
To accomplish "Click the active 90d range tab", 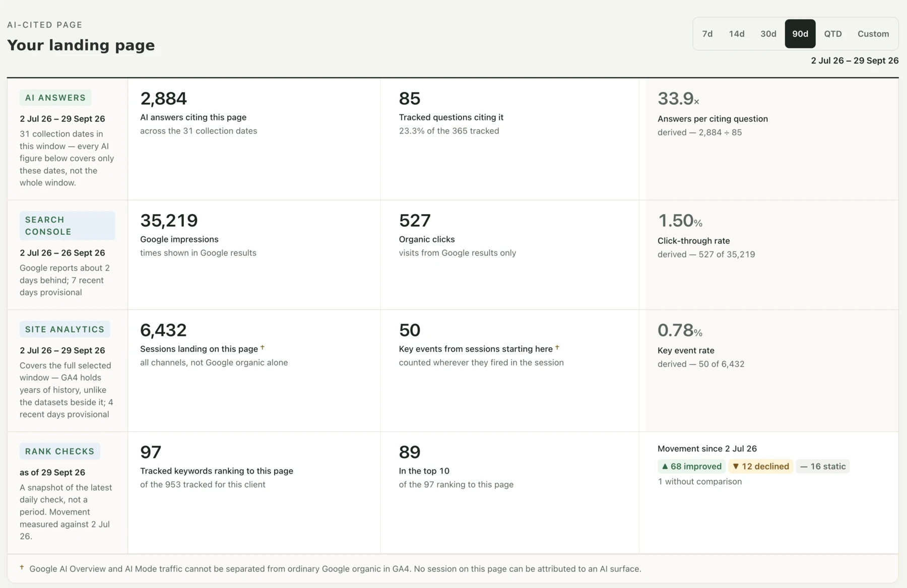I will 800,34.
